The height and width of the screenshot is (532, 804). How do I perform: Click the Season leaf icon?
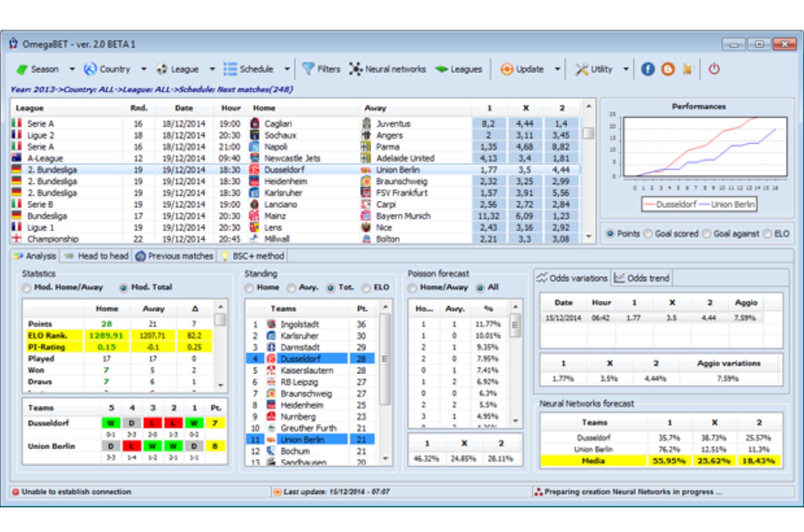(21, 69)
